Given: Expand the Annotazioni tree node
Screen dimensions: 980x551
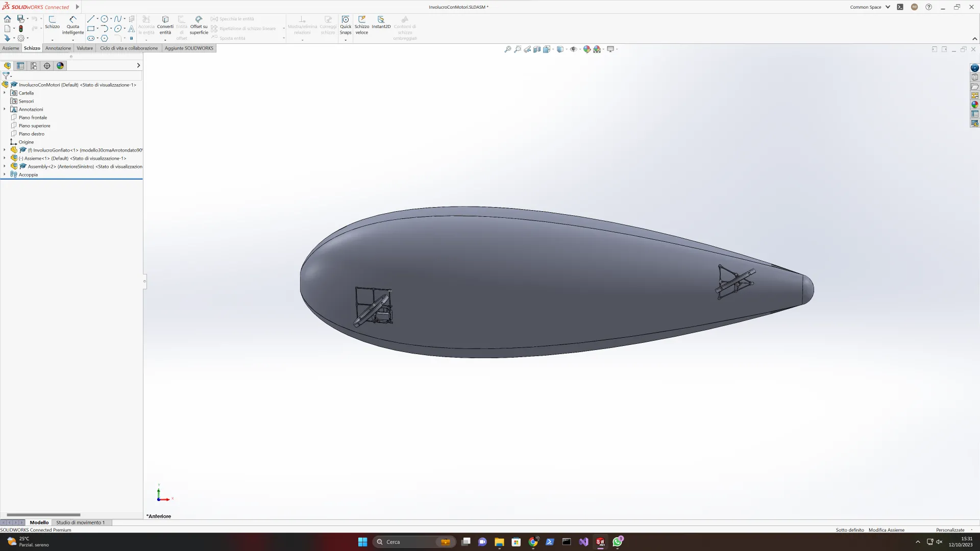Looking at the screenshot, I should click(5, 109).
